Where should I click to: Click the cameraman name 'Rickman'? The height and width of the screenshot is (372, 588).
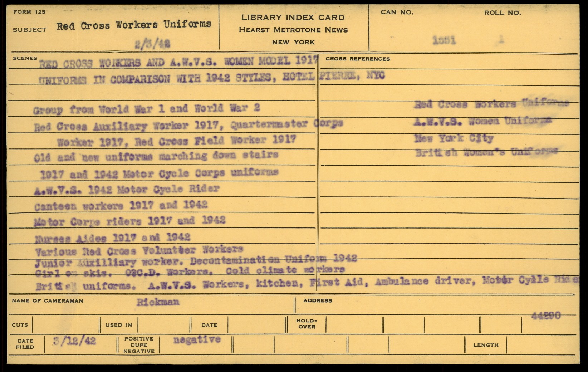coord(158,302)
